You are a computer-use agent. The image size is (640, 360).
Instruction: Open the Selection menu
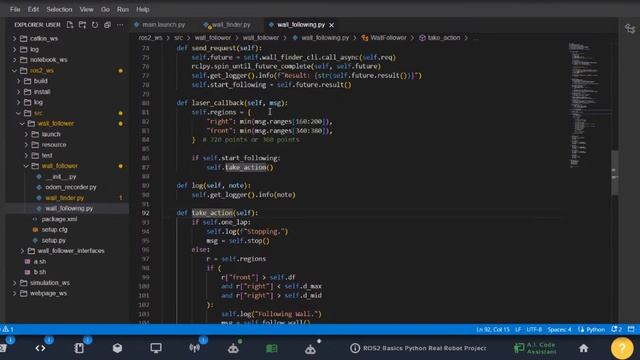59,9
